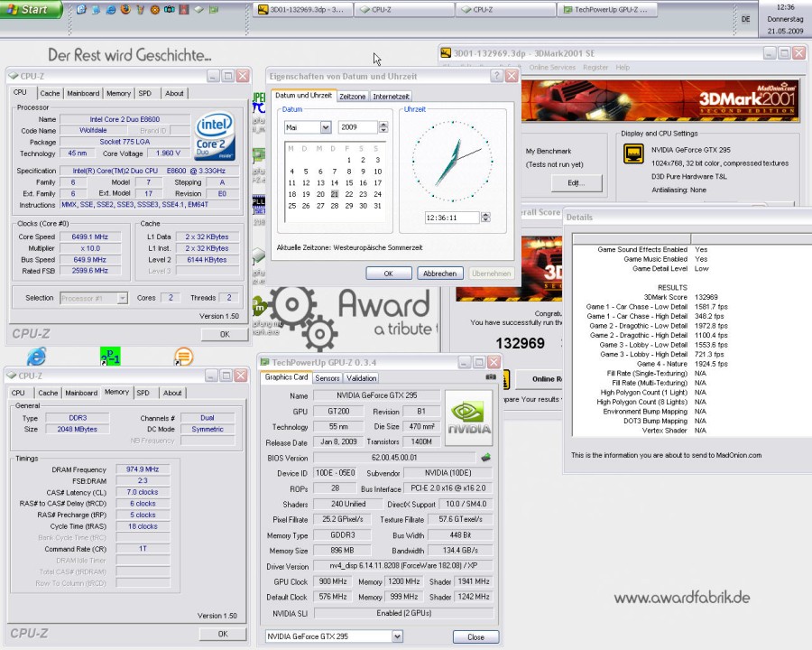Open Help menu in 3DMark
The height and width of the screenshot is (650, 812).
(623, 68)
